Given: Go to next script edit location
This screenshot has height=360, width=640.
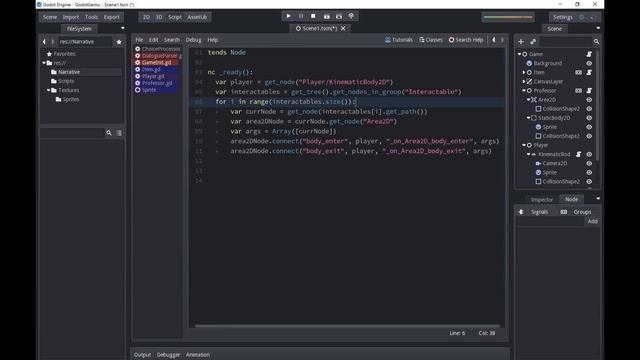Looking at the screenshot, I should (502, 40).
